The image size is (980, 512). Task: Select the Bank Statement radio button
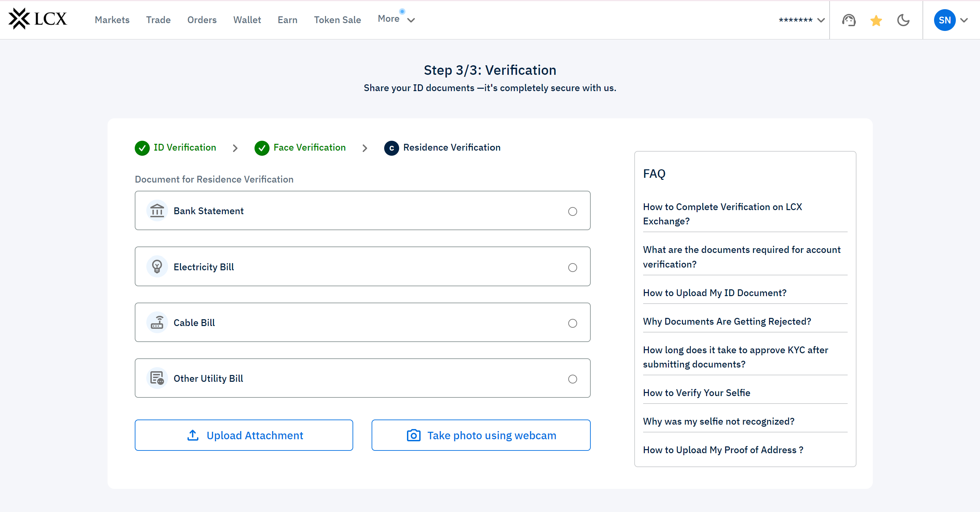coord(572,211)
